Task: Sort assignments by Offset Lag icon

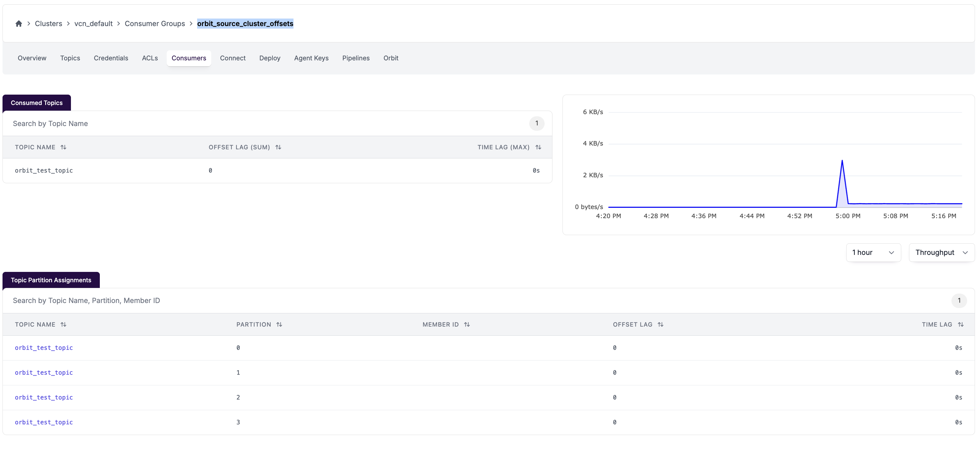Action: coord(660,324)
